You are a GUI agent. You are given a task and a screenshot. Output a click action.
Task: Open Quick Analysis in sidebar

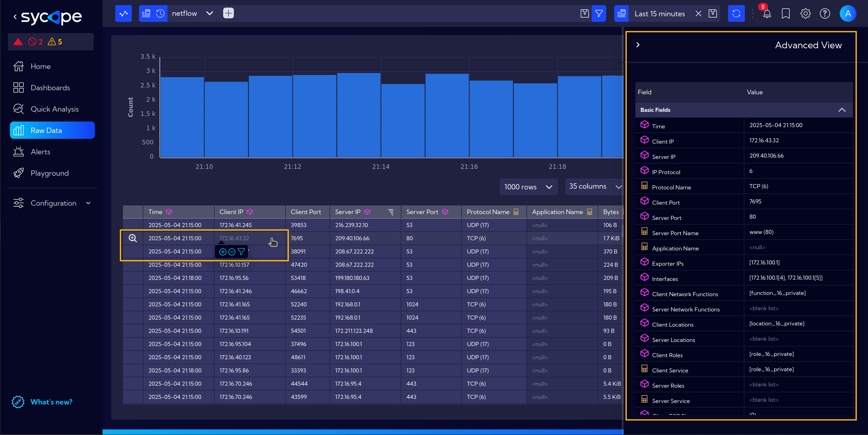point(52,109)
